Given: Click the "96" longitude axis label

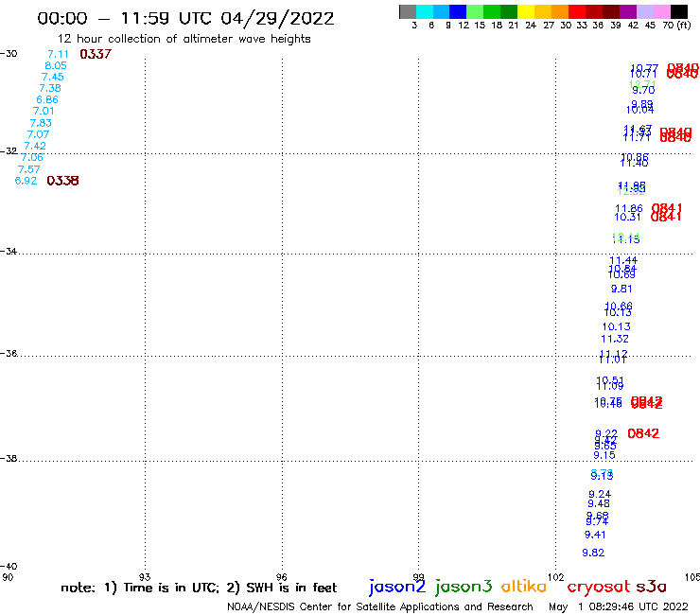Looking at the screenshot, I should point(282,577).
